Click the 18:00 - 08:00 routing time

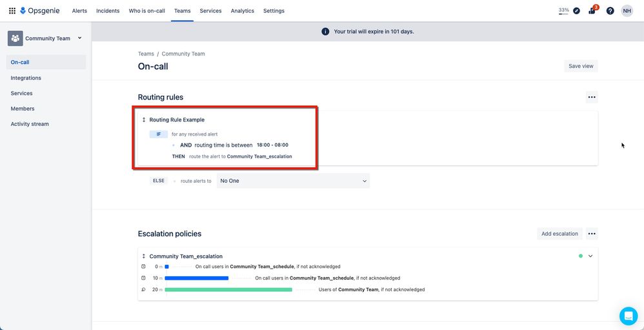273,145
